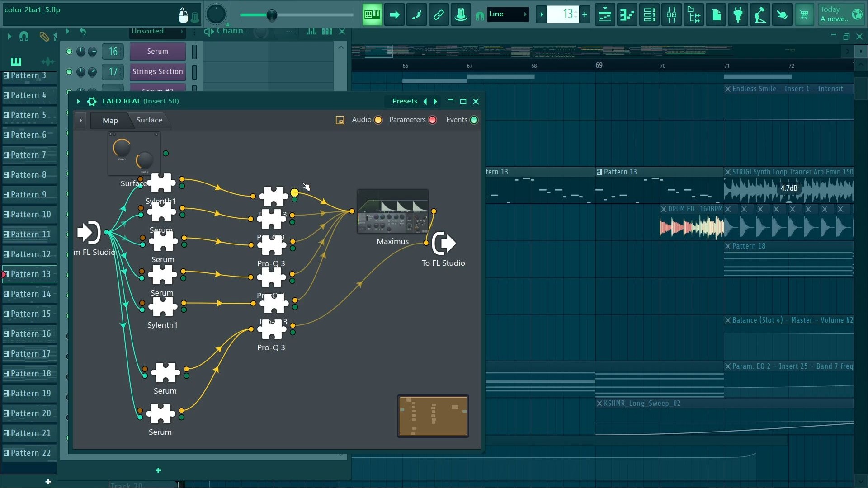This screenshot has height=488, width=868.
Task: Mute channel 17 Strings Section green LED
Action: (x=69, y=71)
